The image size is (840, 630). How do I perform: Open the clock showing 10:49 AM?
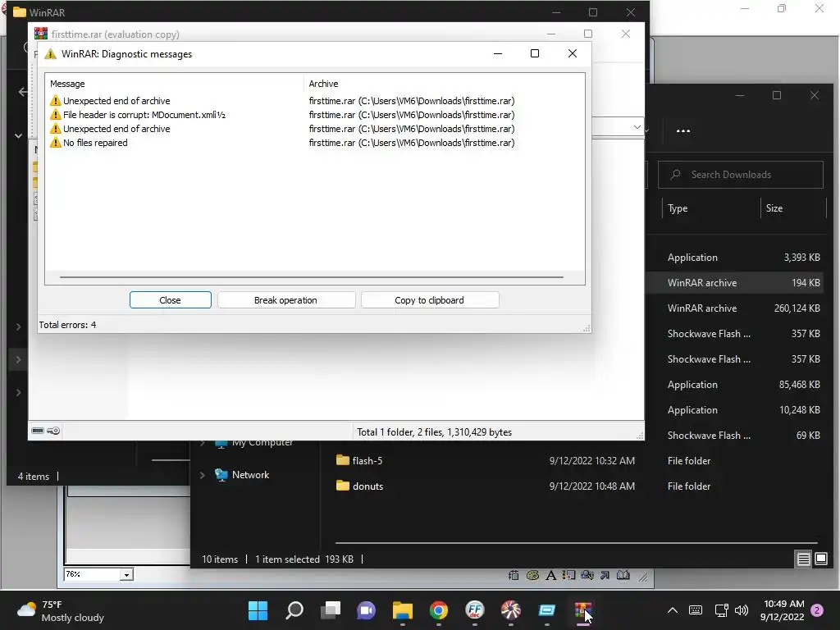(x=782, y=610)
